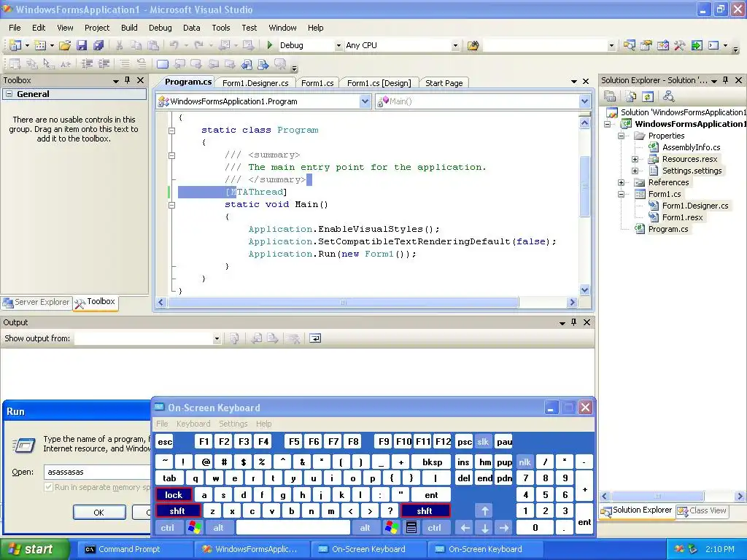Image resolution: width=747 pixels, height=560 pixels.
Task: Click the Add New Item toolbar icon
Action: point(41,45)
